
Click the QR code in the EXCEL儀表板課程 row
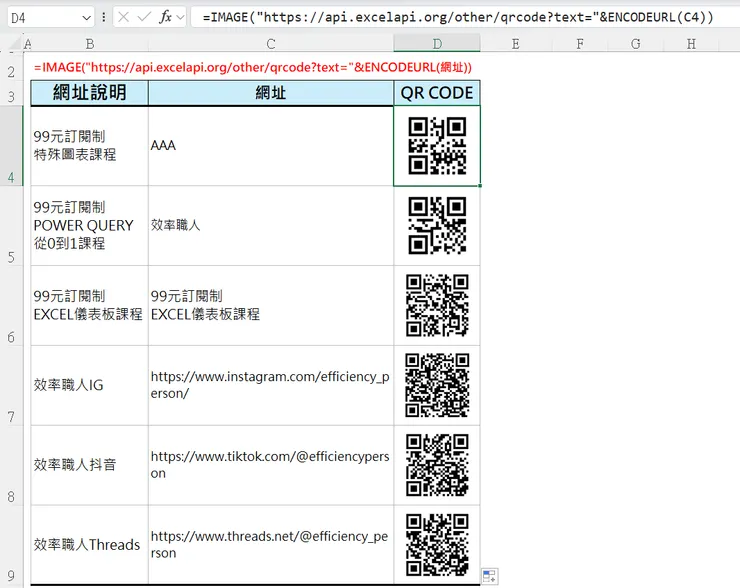[x=437, y=305]
